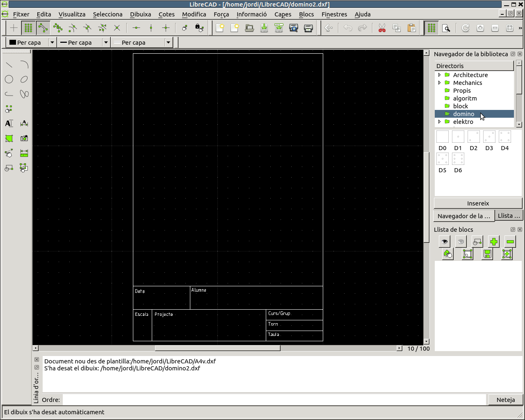The image size is (525, 420).
Task: Select the Hatch tool
Action: [9, 138]
